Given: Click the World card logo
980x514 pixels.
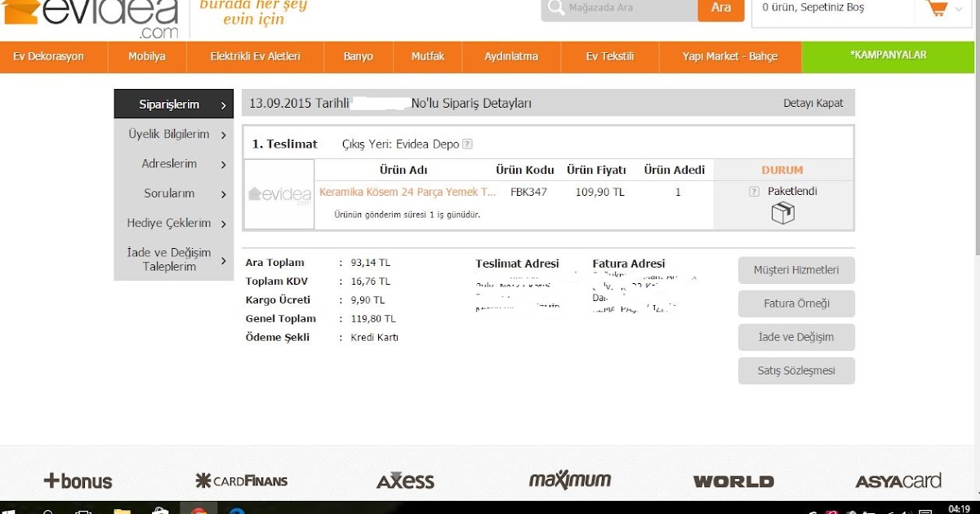Looking at the screenshot, I should pos(733,481).
